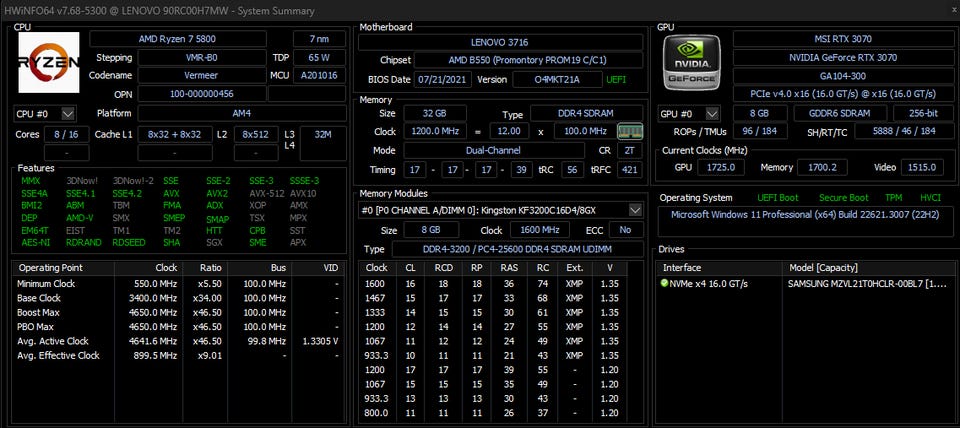This screenshot has width=960, height=428.
Task: Click the GDDR6 SDRAM field
Action: tap(840, 114)
